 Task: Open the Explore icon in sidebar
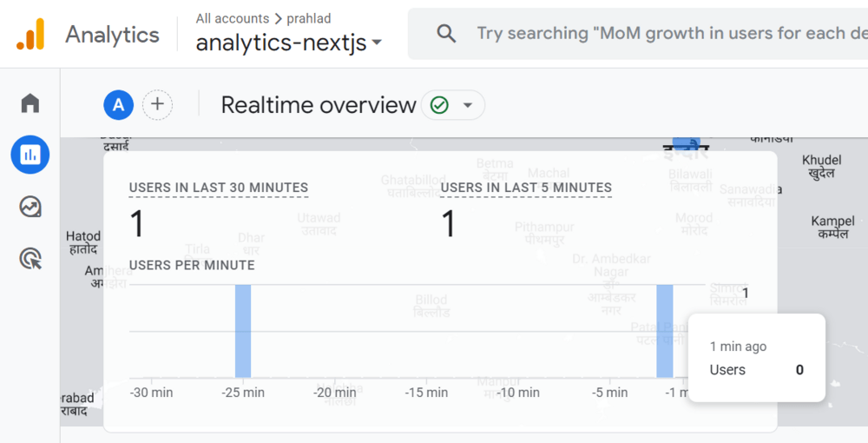tap(30, 207)
